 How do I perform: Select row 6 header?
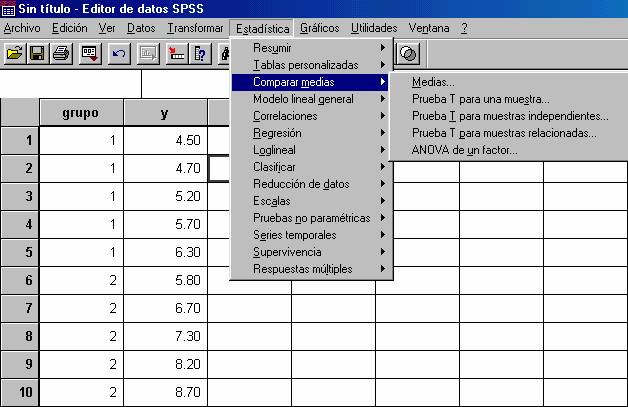coord(19,282)
